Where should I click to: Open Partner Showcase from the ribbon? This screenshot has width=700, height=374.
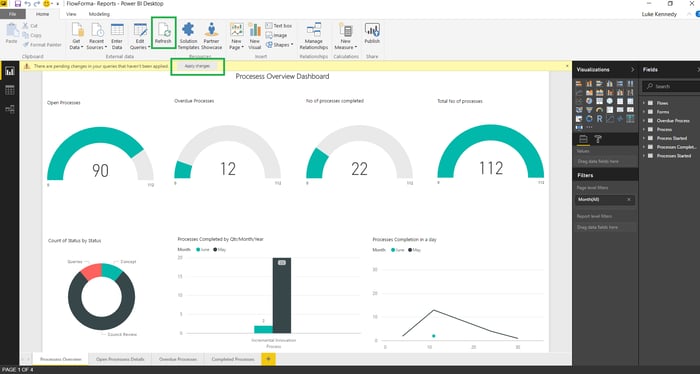(211, 36)
